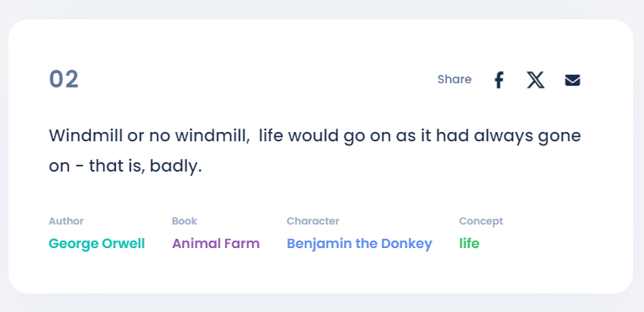The height and width of the screenshot is (312, 644).
Task: View quotes by Benjamin the Donkey
Action: (x=359, y=244)
